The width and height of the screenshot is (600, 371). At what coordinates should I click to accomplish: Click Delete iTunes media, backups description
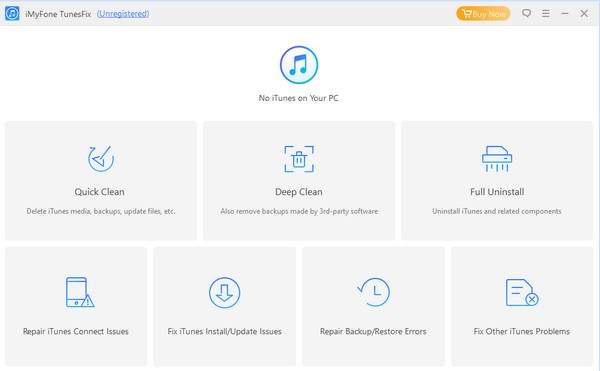point(101,211)
